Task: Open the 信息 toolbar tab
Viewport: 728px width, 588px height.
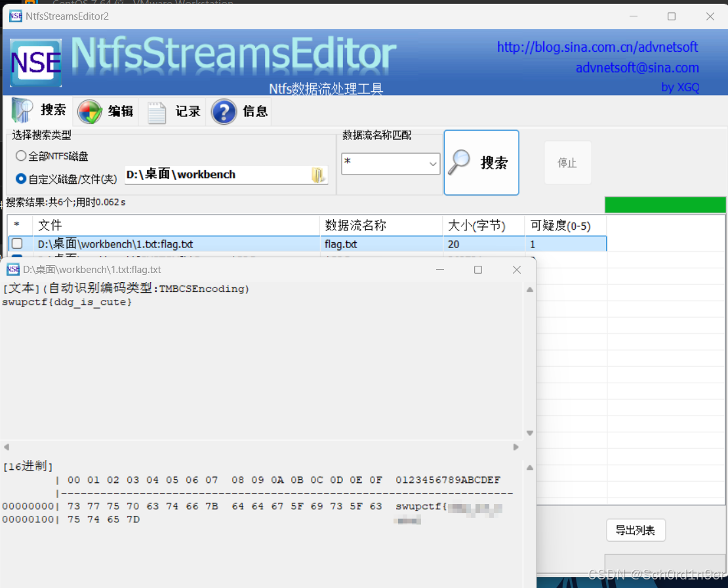Action: (239, 112)
